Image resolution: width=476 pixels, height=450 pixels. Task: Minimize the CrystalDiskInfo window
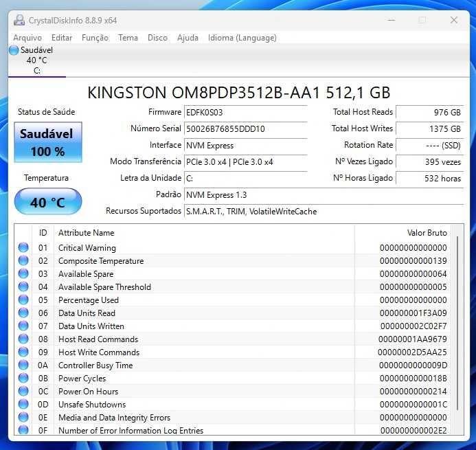[392, 21]
